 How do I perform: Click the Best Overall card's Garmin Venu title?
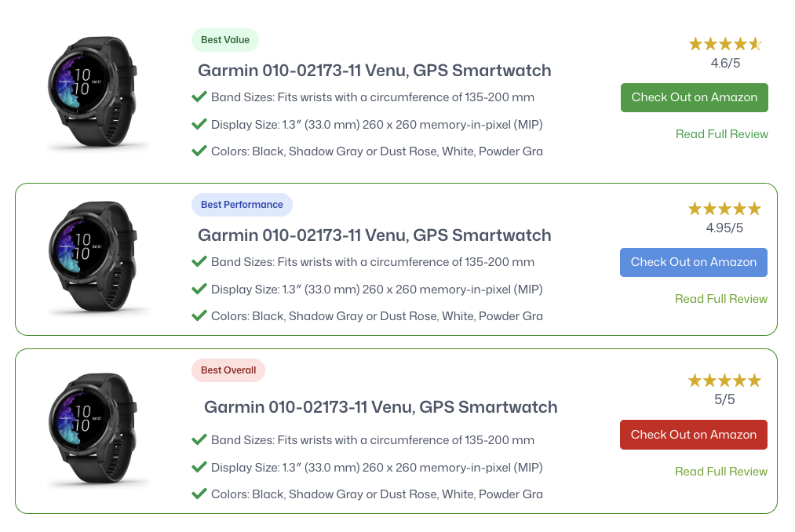coord(381,407)
